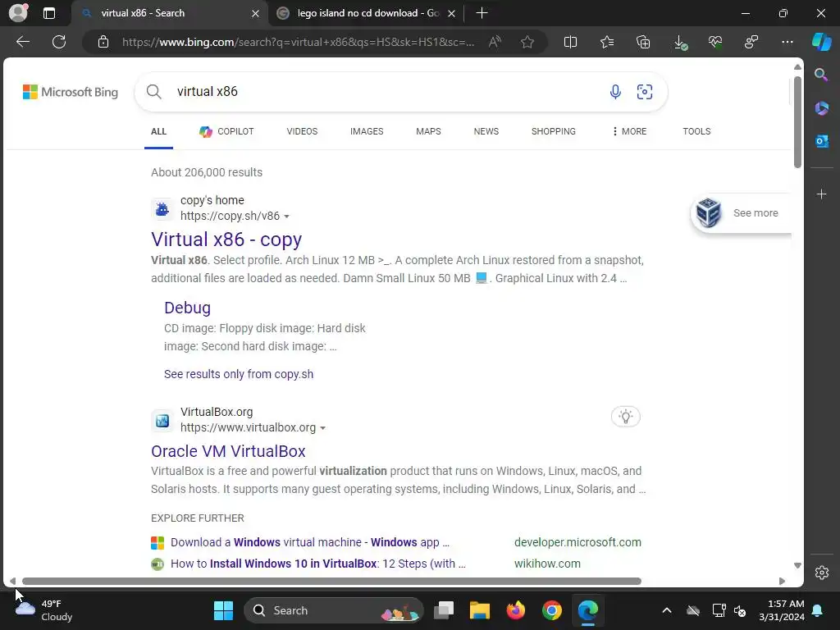Launch Google Chrome from taskbar
Viewport: 840px width, 630px height.
click(x=552, y=610)
